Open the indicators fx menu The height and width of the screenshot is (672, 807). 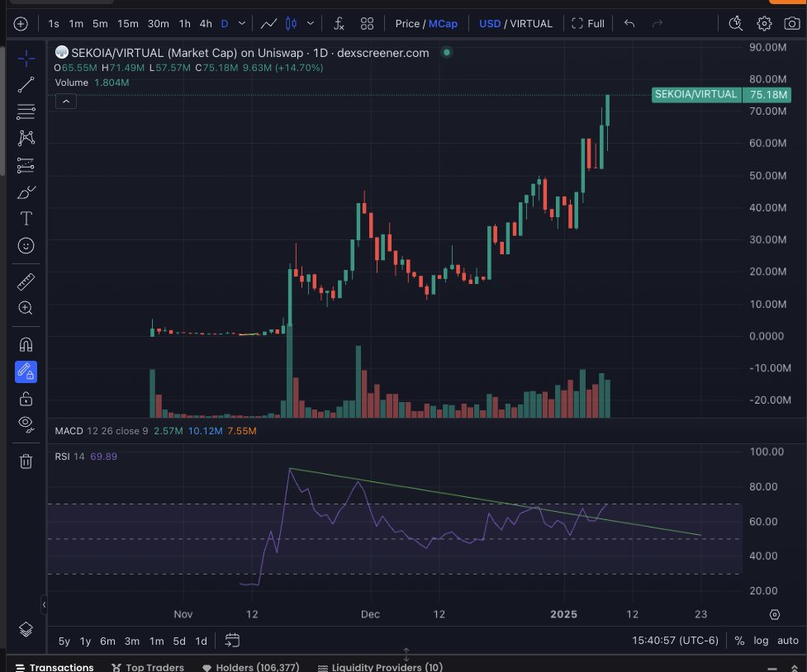tap(339, 24)
